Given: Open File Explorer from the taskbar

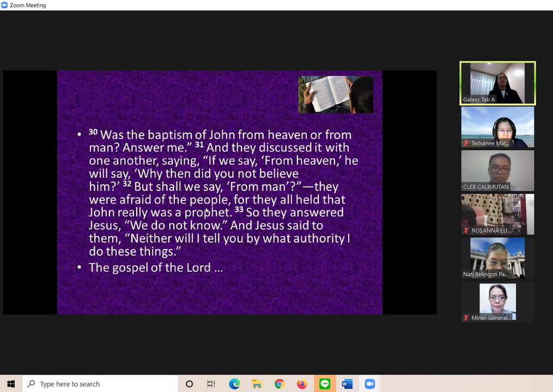Looking at the screenshot, I should 257,384.
